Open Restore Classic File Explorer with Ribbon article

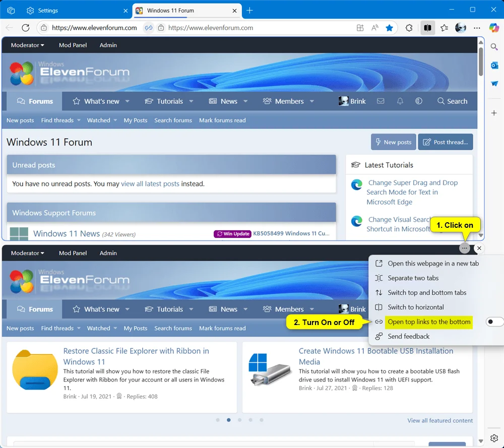136,356
